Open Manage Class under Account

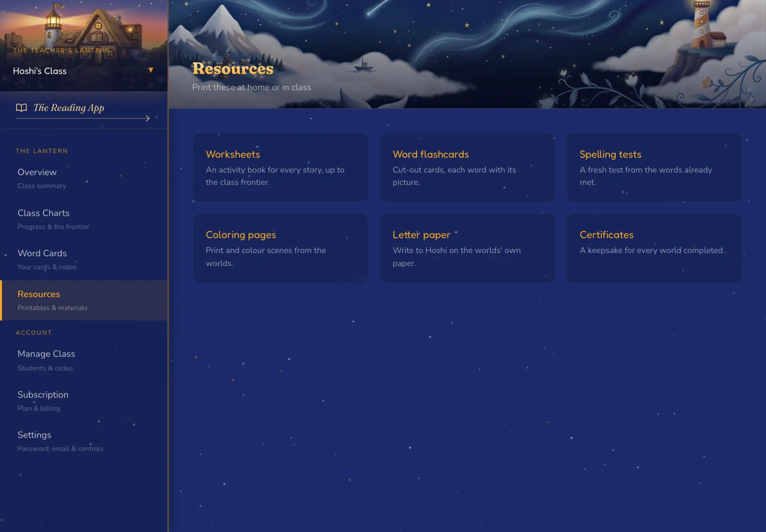84,360
